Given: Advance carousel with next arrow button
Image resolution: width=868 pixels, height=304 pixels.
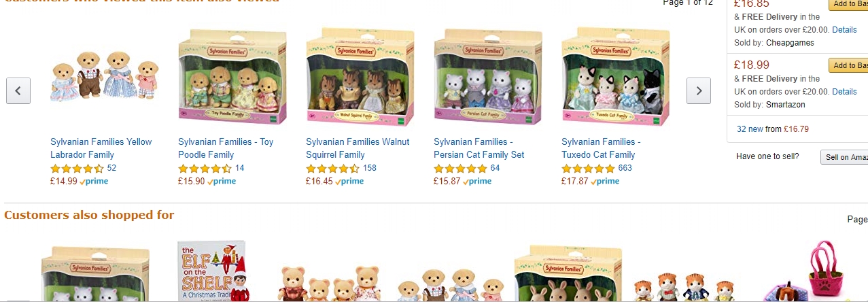Looking at the screenshot, I should pos(699,90).
